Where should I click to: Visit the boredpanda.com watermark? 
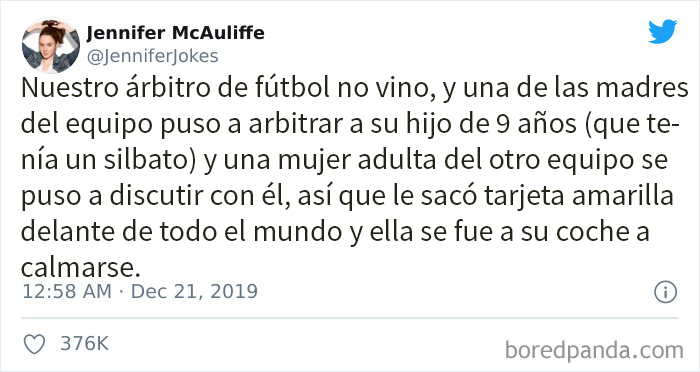(594, 350)
